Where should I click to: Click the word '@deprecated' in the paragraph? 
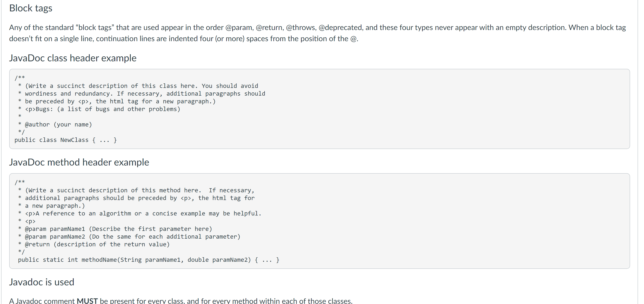pyautogui.click(x=340, y=27)
